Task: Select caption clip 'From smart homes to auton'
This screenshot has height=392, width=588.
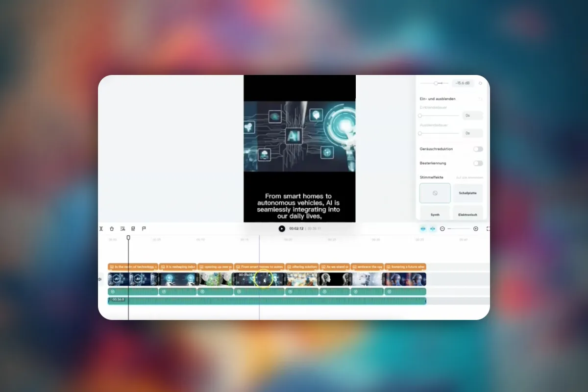Action: (x=259, y=267)
